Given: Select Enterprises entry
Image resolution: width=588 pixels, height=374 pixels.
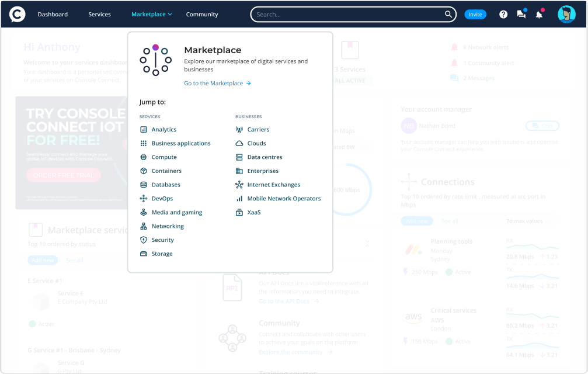Looking at the screenshot, I should click(263, 171).
